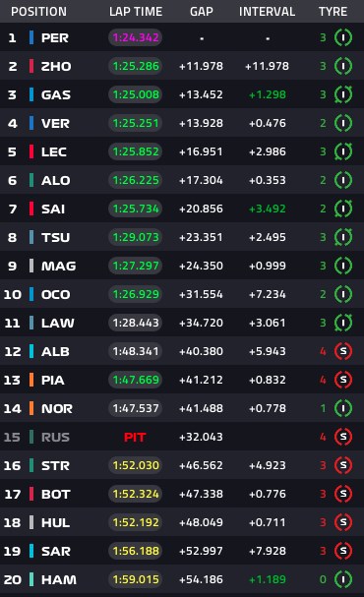
Task: Sort by the GAP column header
Action: click(x=202, y=12)
